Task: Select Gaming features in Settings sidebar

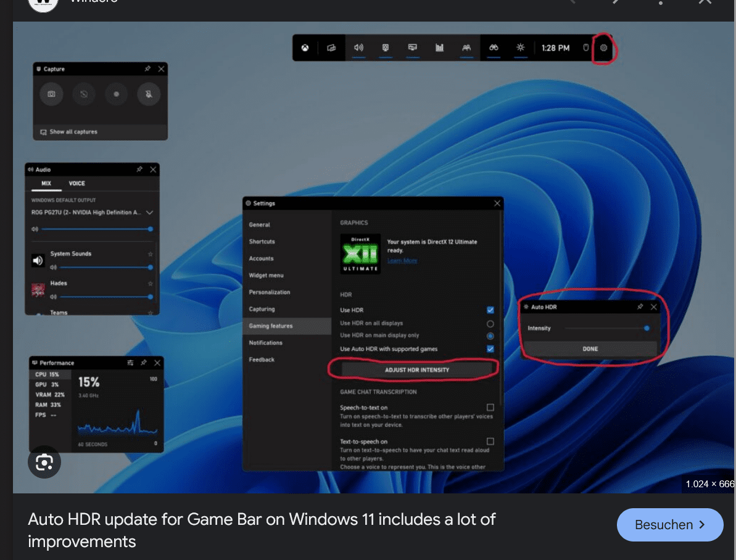Action: tap(287, 326)
